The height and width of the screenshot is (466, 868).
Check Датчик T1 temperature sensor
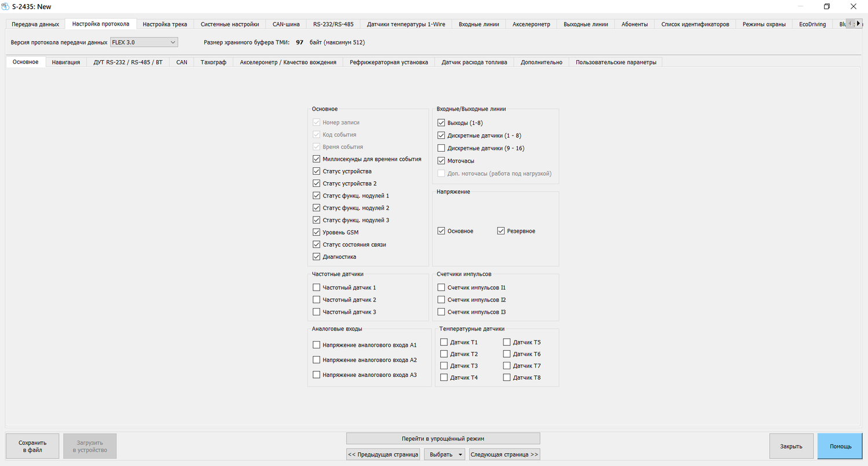[444, 342]
